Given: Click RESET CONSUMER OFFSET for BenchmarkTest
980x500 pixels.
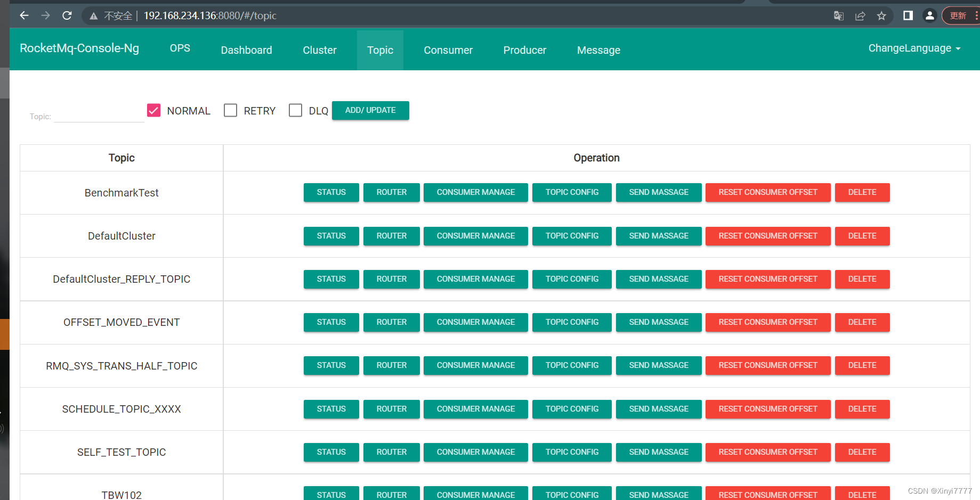Looking at the screenshot, I should point(768,192).
